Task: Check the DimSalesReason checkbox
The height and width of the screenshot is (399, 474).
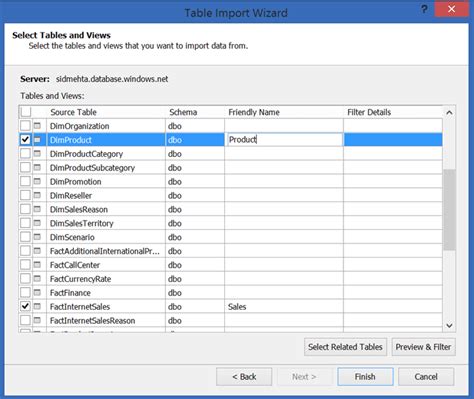Action: tap(25, 209)
